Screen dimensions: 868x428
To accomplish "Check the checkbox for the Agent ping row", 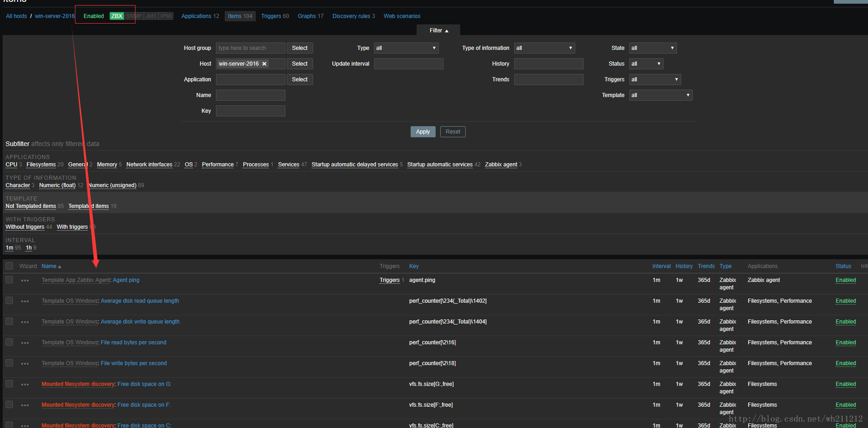I will point(9,280).
